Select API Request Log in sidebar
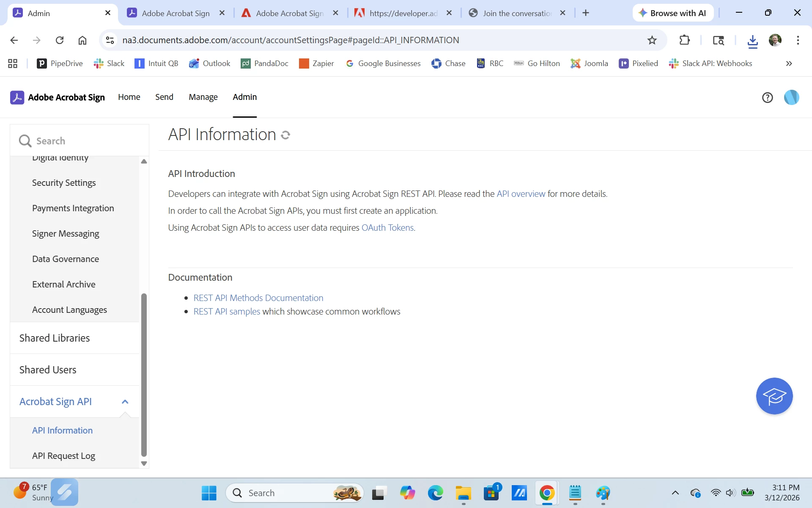The height and width of the screenshot is (508, 812). pyautogui.click(x=63, y=456)
